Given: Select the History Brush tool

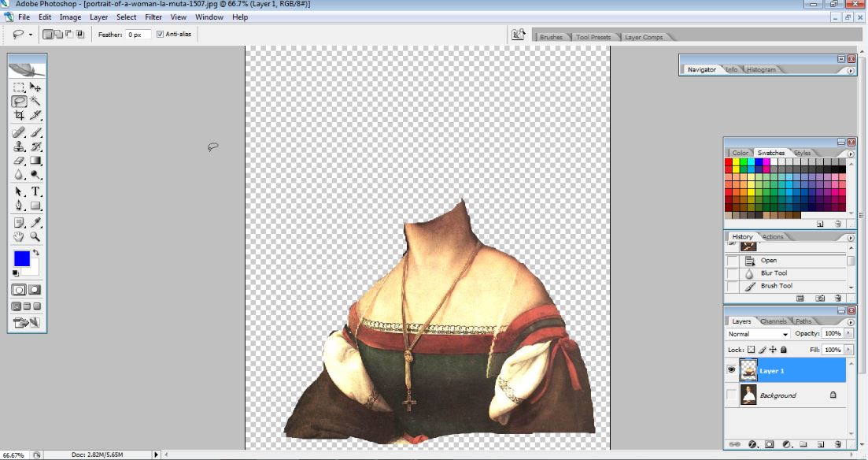Looking at the screenshot, I should [35, 147].
